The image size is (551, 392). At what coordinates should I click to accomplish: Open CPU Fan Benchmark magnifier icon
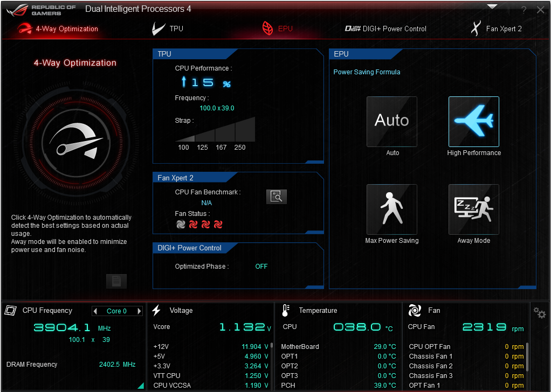click(277, 197)
